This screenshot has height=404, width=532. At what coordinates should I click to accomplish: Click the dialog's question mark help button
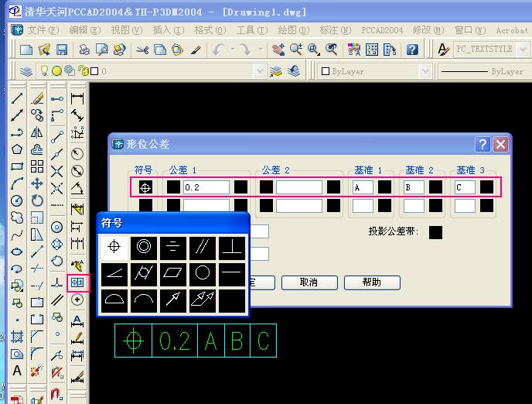[x=483, y=145]
